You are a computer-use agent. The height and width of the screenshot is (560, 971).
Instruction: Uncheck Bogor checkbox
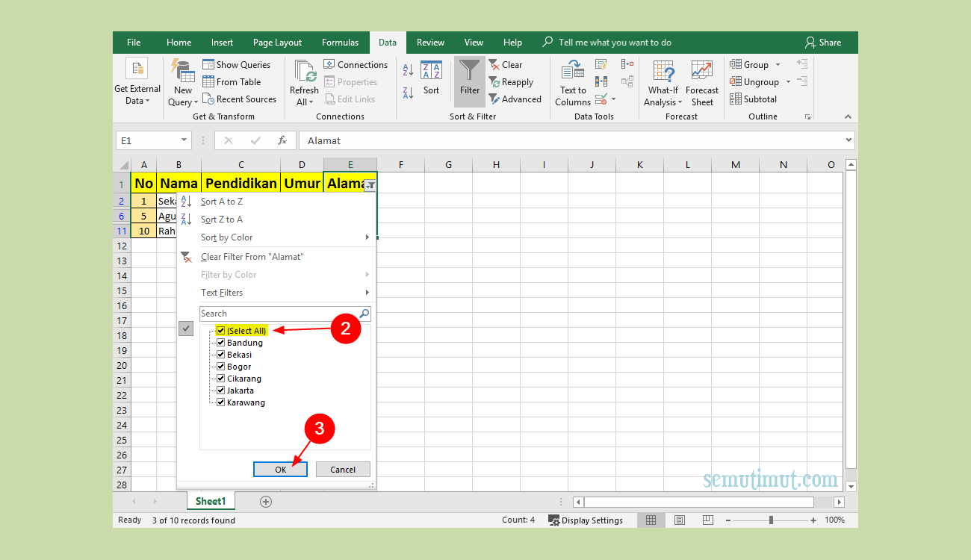click(220, 367)
